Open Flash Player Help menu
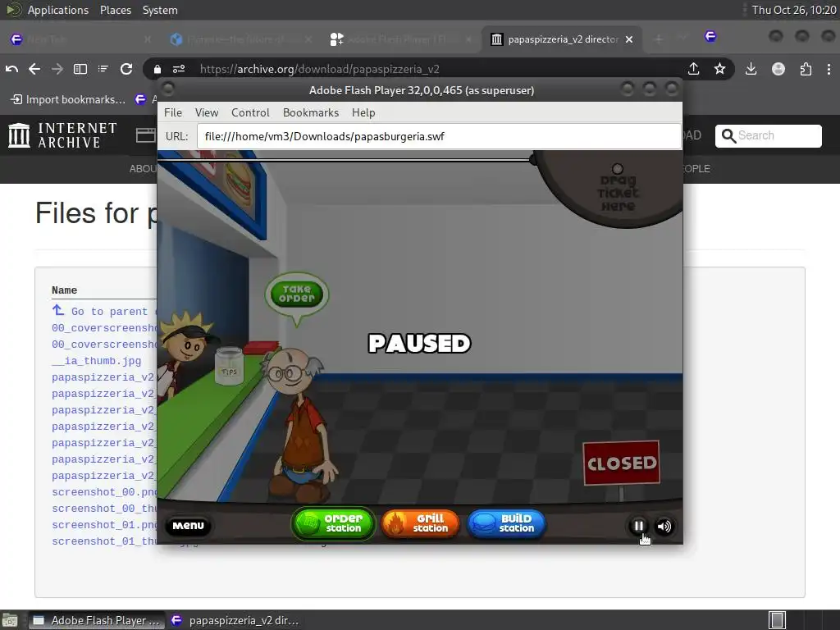The image size is (840, 630). [363, 112]
